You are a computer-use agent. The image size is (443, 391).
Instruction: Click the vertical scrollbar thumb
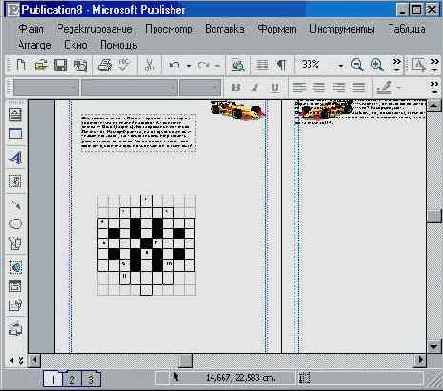point(434,216)
